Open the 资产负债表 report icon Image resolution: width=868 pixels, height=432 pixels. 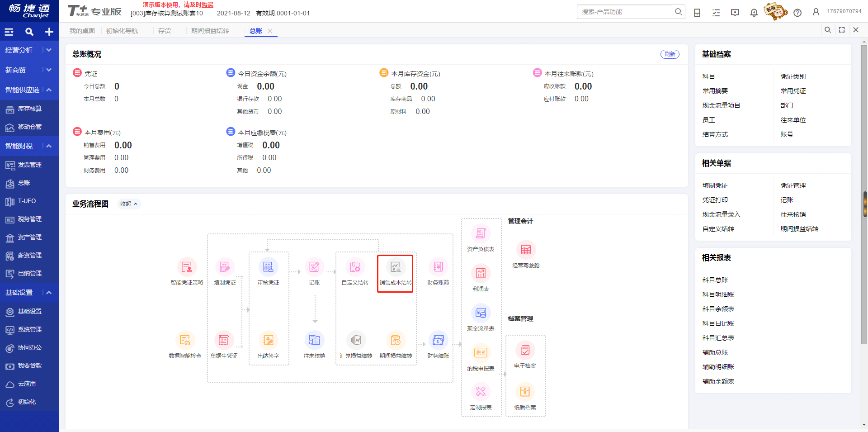click(481, 233)
